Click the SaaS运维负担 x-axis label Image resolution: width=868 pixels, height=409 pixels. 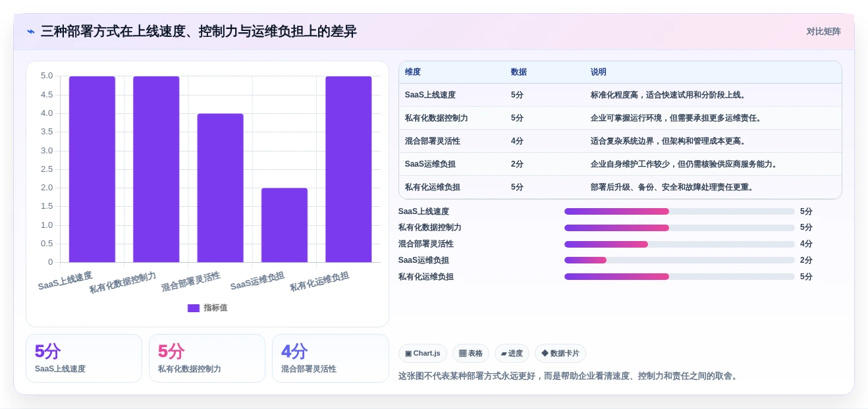[258, 281]
